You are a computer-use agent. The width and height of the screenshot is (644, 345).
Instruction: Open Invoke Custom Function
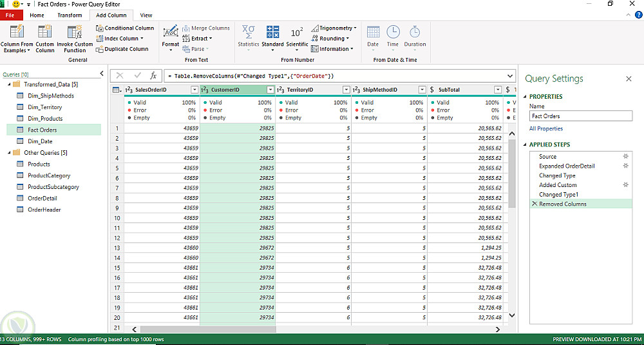point(75,33)
